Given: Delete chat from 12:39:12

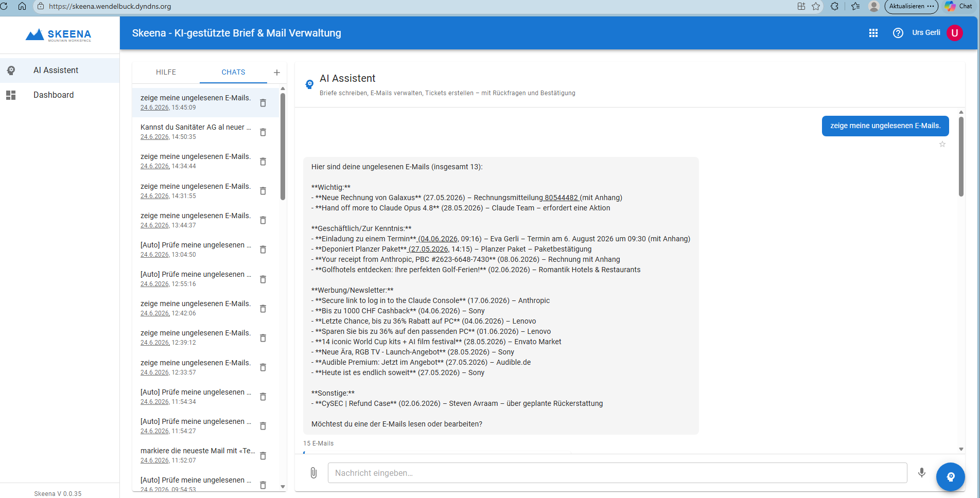Looking at the screenshot, I should 263,338.
